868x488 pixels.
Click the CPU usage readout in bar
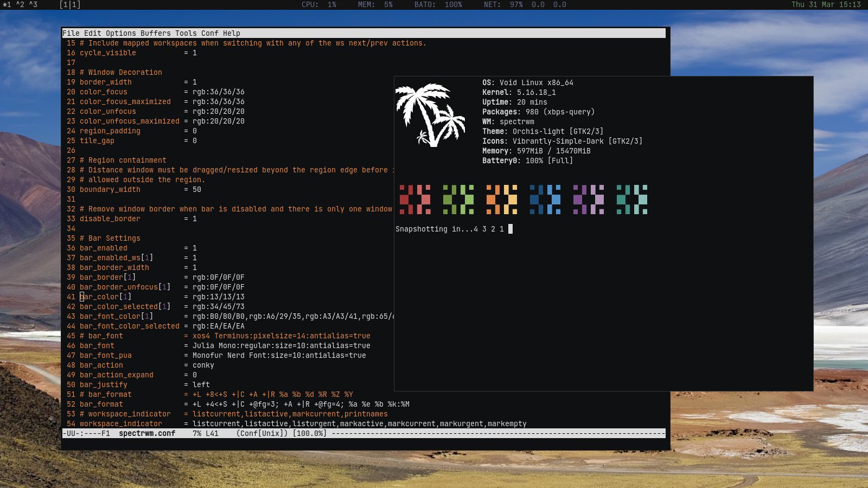(319, 4)
